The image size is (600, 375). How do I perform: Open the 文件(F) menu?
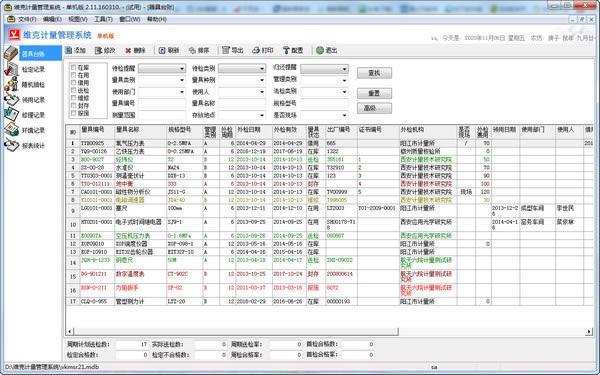[27, 19]
